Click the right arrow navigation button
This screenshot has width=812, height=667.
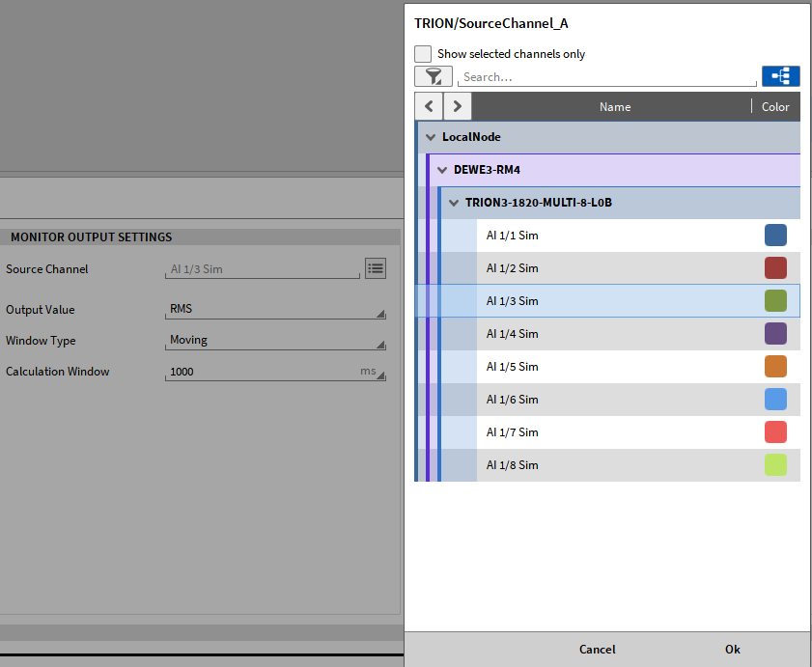[458, 107]
